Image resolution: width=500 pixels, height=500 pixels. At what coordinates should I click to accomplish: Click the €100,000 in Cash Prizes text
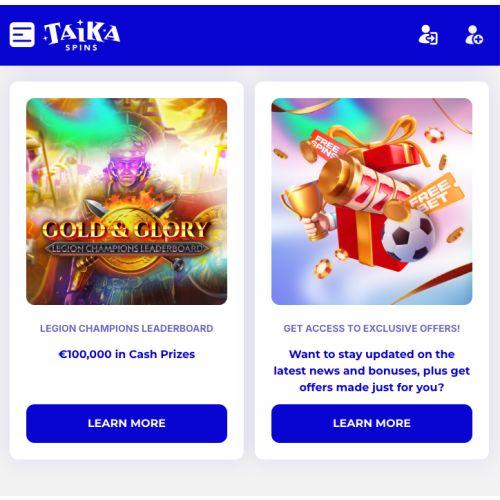[x=127, y=354]
